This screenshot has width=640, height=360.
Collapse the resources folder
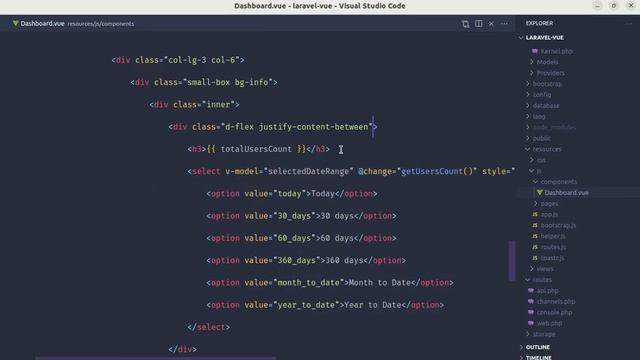click(528, 149)
